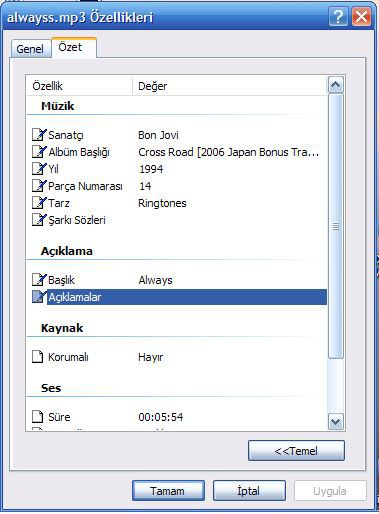Click the edit icon beside Albüm Başlığı
Image resolution: width=379 pixels, height=514 pixels.
(39, 152)
